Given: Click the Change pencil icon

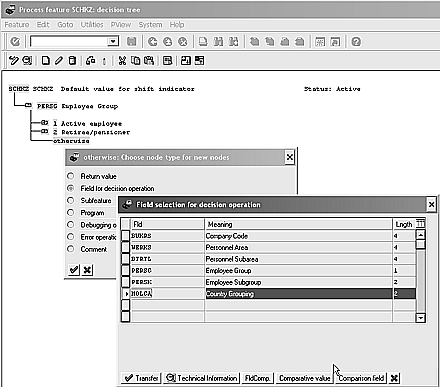Looking at the screenshot, I should (59, 60).
